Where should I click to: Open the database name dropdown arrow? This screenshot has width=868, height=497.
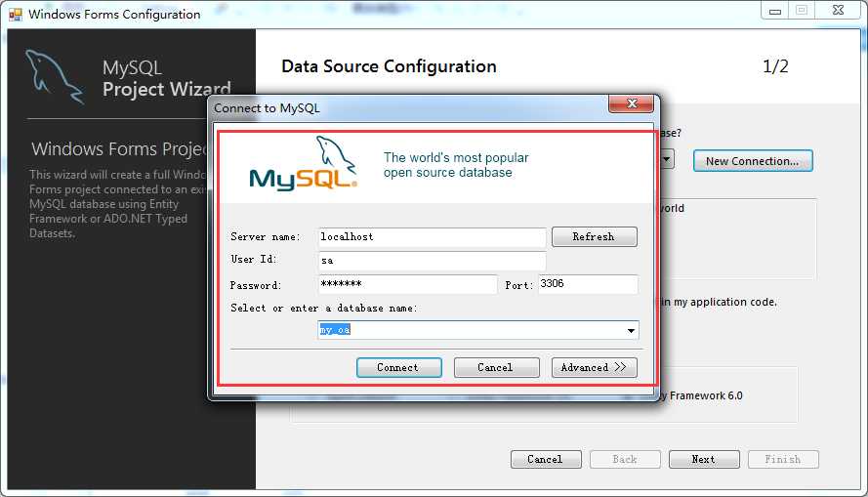point(631,330)
